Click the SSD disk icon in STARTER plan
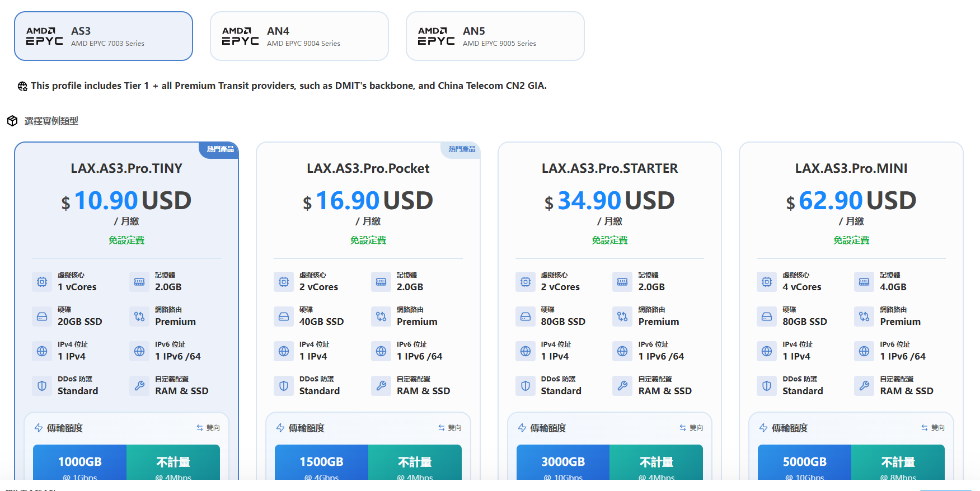 coord(526,317)
